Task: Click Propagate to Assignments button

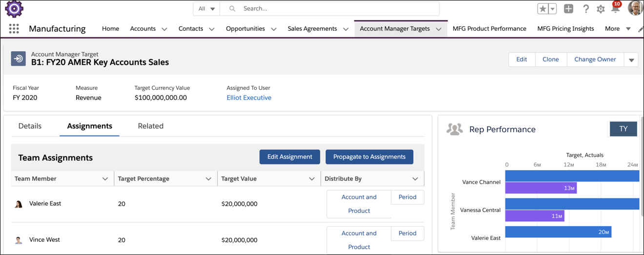Action: click(369, 157)
